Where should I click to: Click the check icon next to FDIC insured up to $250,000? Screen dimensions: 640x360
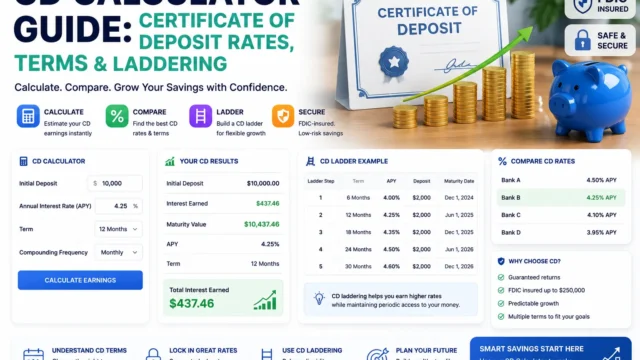[501, 291]
